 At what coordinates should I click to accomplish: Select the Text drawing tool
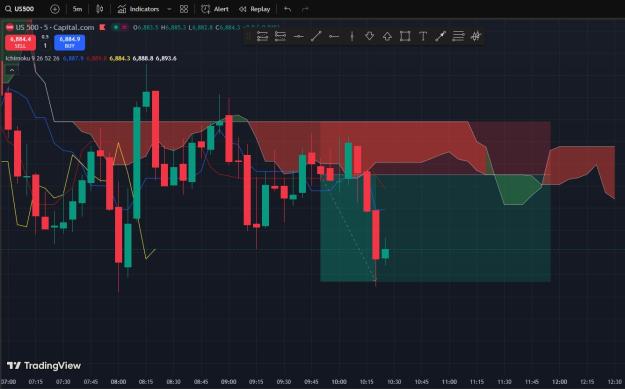pos(423,36)
